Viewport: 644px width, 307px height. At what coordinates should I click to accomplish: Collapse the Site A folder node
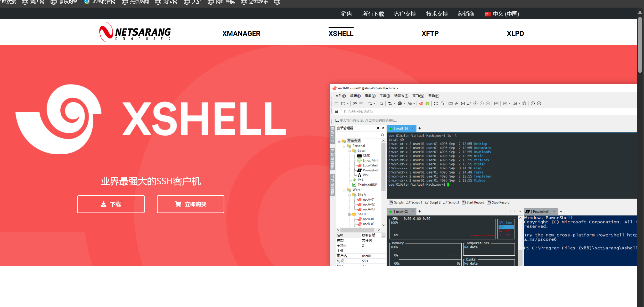(349, 195)
